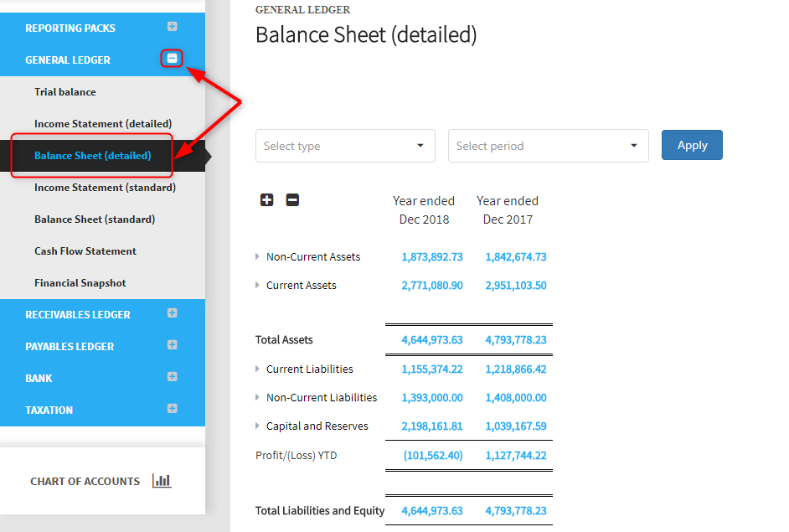
Task: Expand the Current Assets row triangle
Action: pos(257,286)
